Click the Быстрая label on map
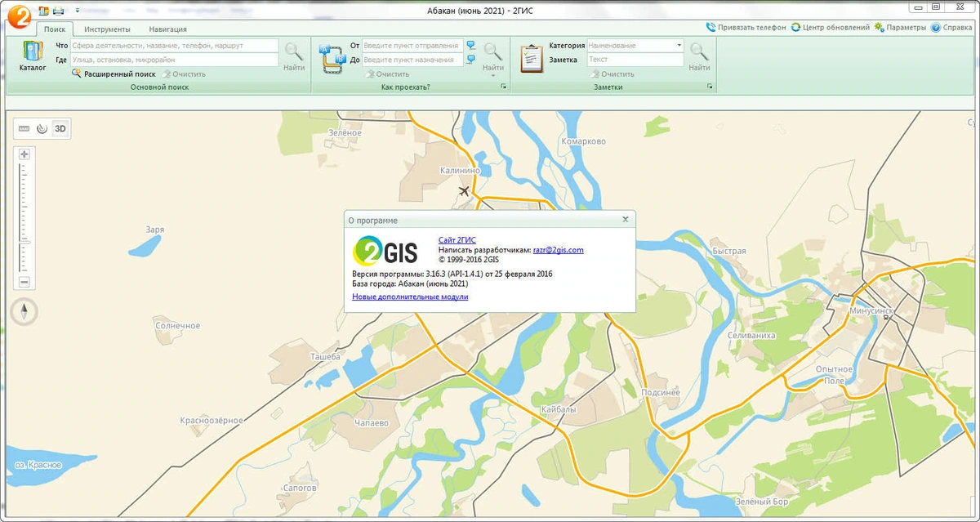Viewport: 980px width, 522px height. click(x=729, y=251)
